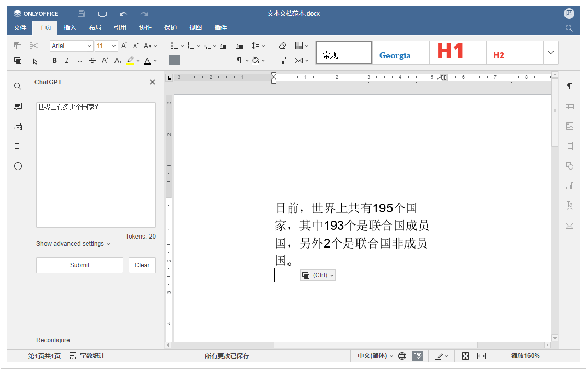This screenshot has width=588, height=371.
Task: Open paragraph settings in the right sidebar
Action: 569,86
